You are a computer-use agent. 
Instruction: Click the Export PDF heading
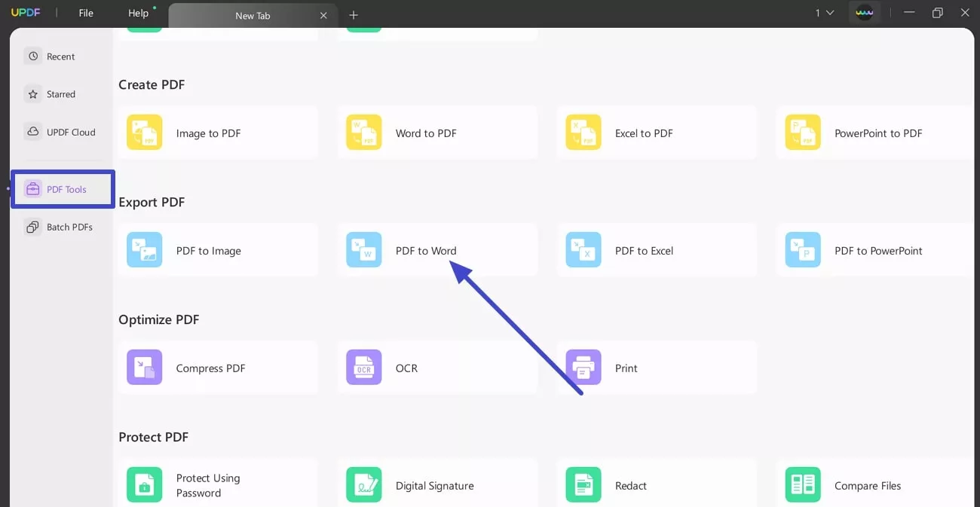[152, 202]
